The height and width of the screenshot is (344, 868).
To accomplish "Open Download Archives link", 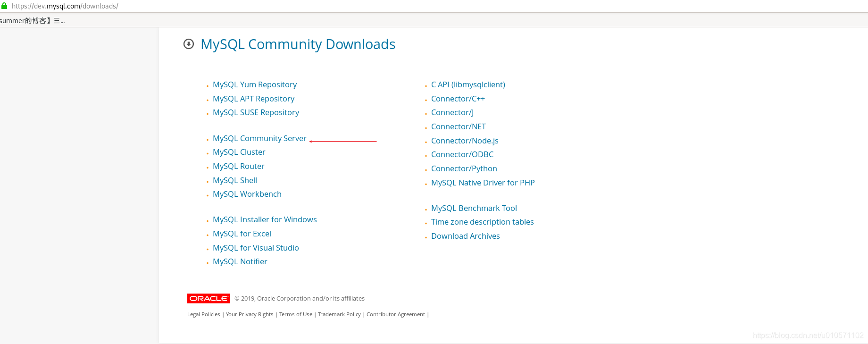I will coord(466,236).
